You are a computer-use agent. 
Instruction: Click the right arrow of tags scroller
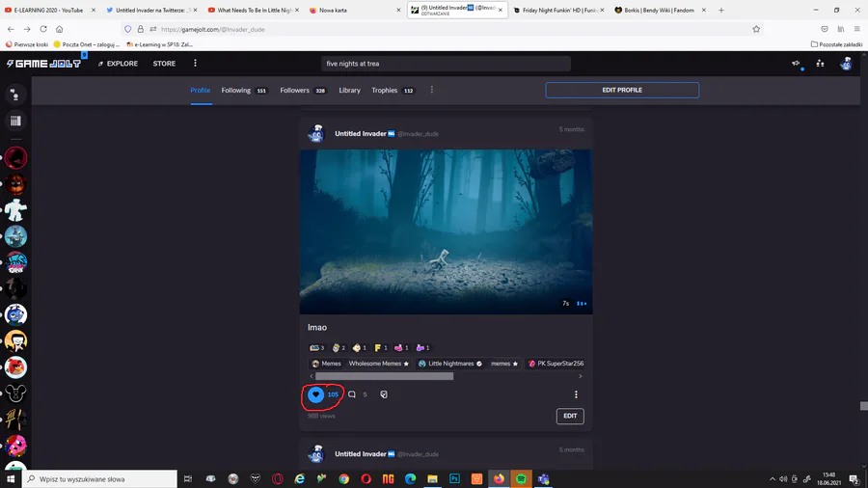point(581,376)
